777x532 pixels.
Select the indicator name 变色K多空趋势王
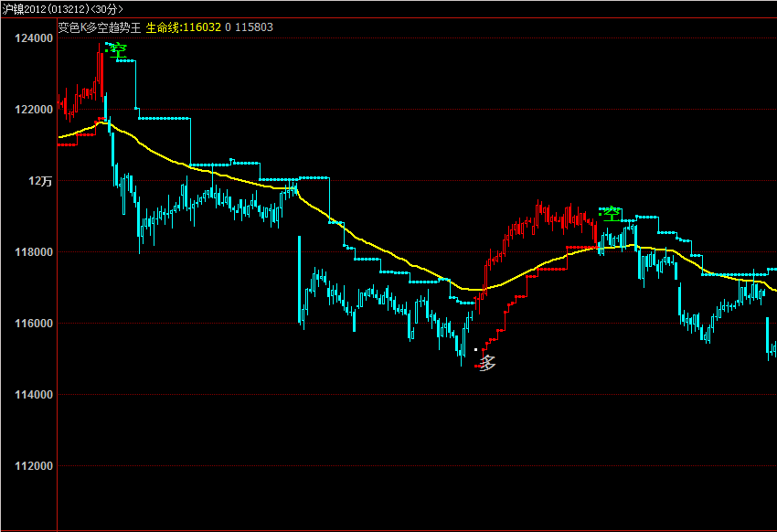pyautogui.click(x=100, y=27)
